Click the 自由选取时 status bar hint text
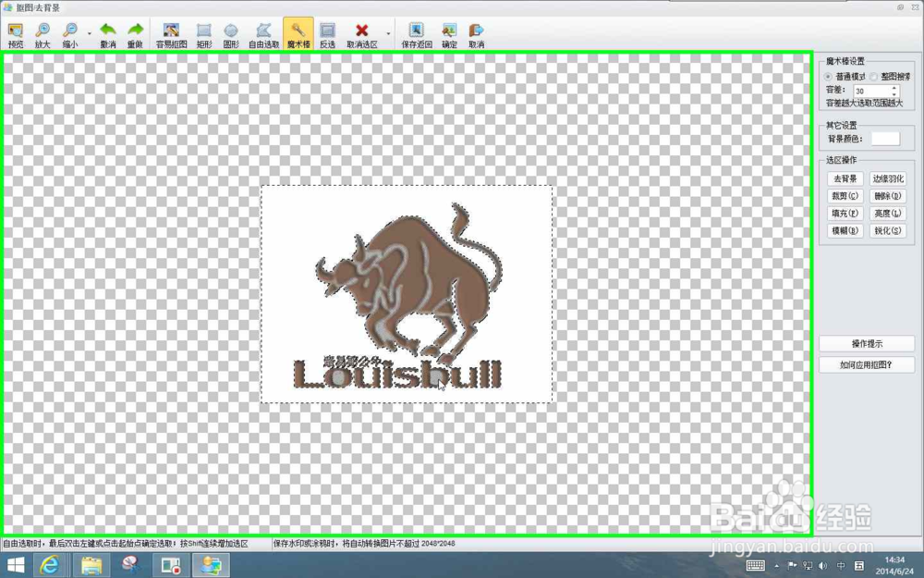Screen dimensions: 924x578 (126, 543)
